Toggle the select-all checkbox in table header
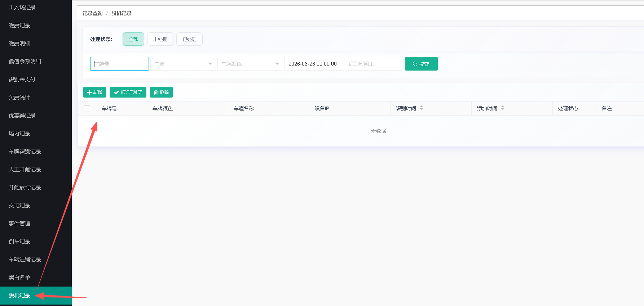The image size is (644, 306). pos(87,109)
